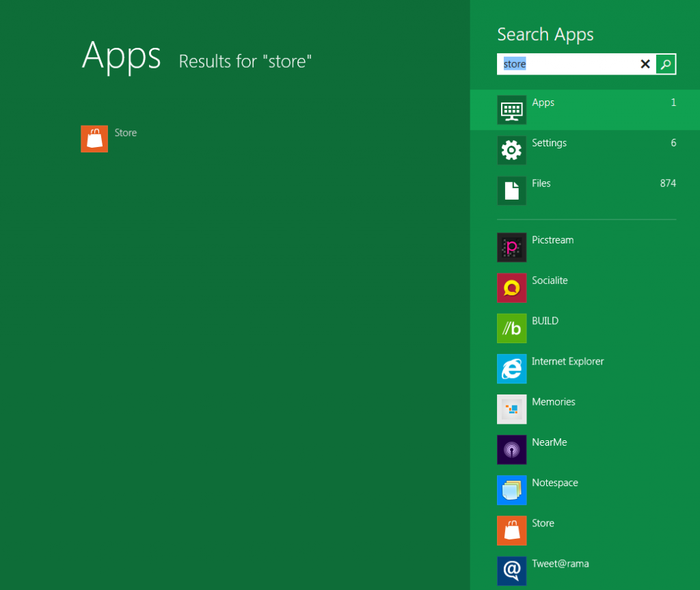Click the Apps monitor icon in the sidebar
700x590 pixels.
click(x=511, y=109)
